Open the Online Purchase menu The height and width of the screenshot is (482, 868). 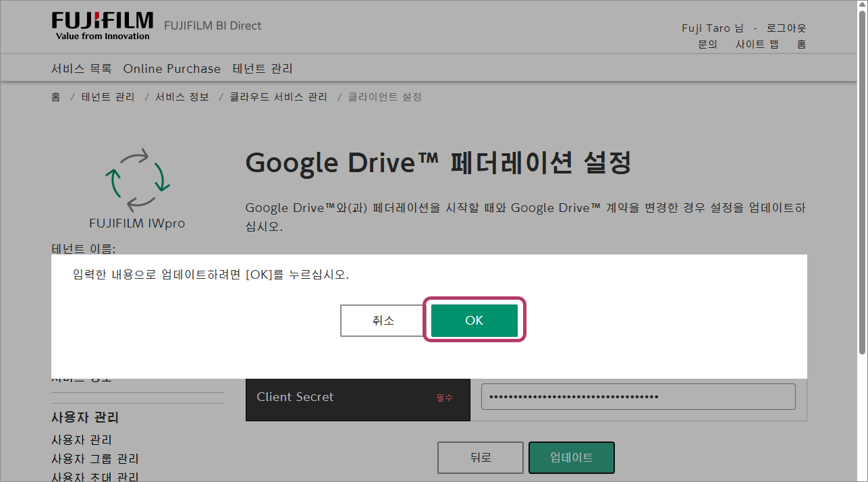point(172,69)
